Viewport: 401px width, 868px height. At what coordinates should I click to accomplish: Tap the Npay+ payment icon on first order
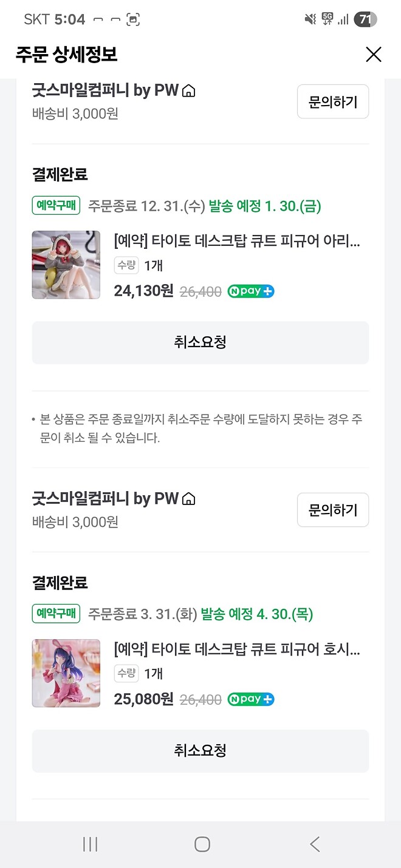[250, 291]
